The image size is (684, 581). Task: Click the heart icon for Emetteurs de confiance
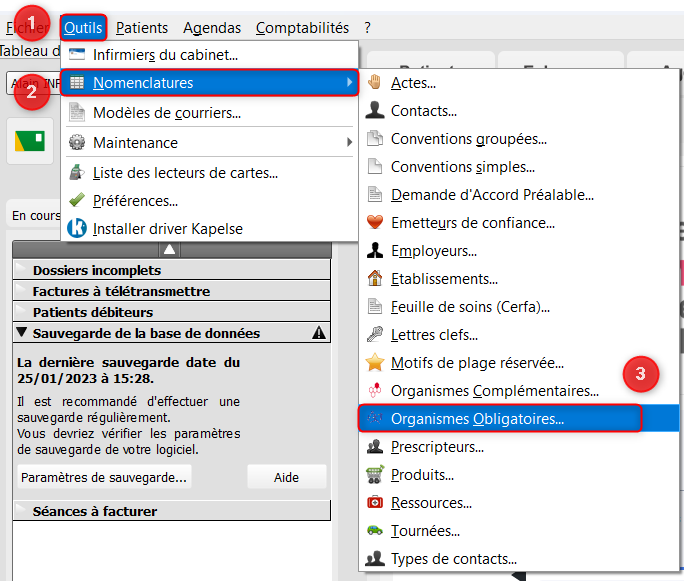click(375, 223)
